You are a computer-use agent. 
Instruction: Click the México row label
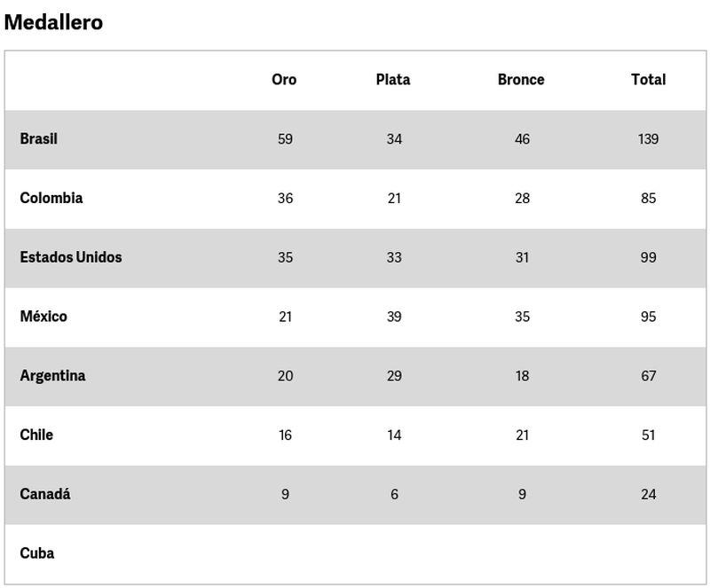43,317
